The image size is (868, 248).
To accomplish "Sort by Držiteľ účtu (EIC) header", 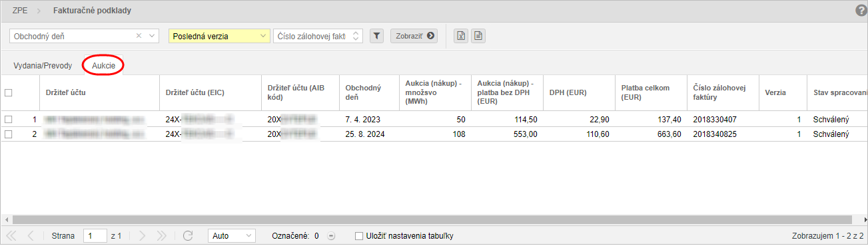I will click(x=211, y=93).
